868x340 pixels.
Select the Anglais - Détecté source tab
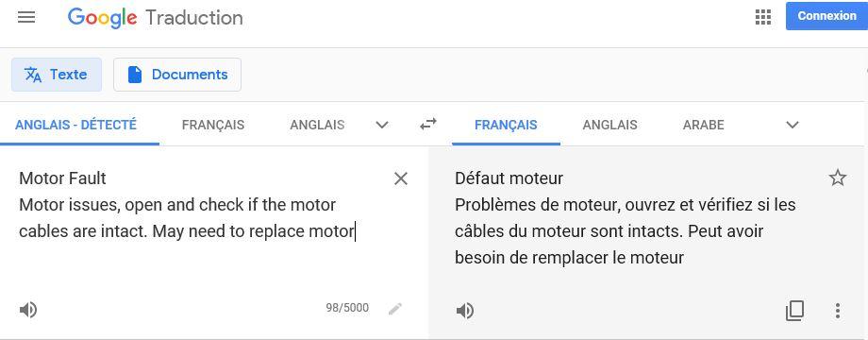tap(75, 125)
